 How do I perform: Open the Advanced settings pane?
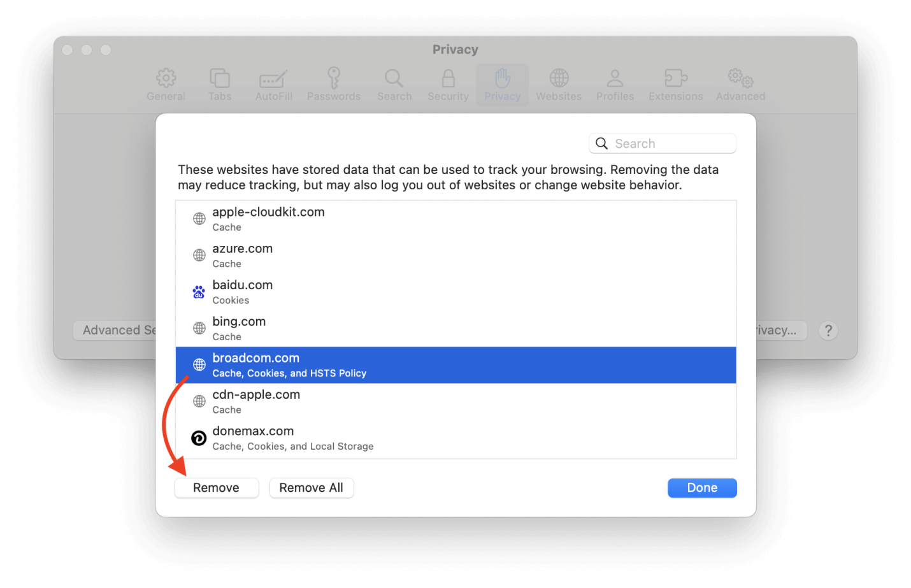[740, 84]
